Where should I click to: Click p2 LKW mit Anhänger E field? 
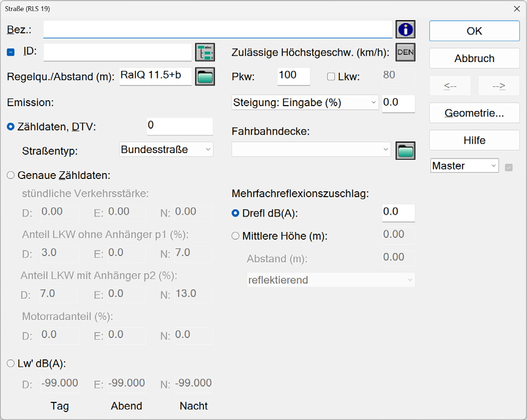click(x=127, y=295)
